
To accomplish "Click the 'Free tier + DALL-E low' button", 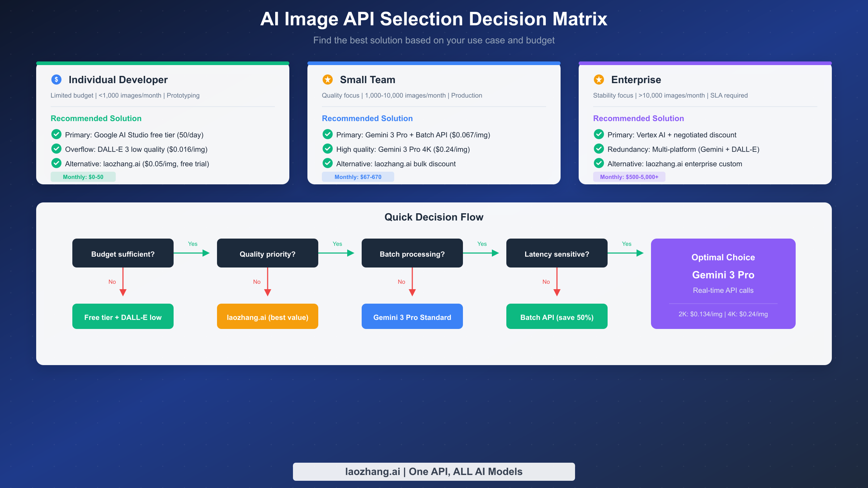I will (123, 316).
